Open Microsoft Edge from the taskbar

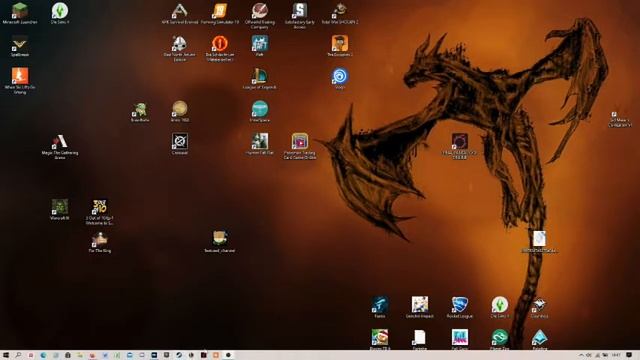43,355
